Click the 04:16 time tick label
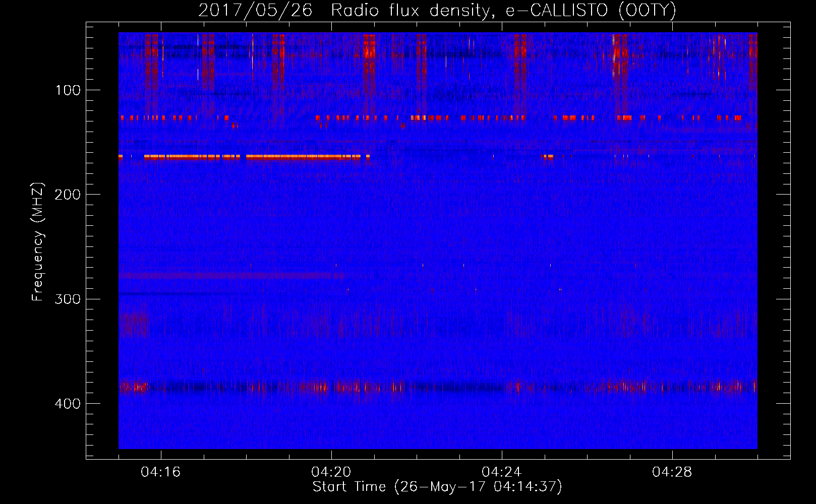 pos(160,472)
